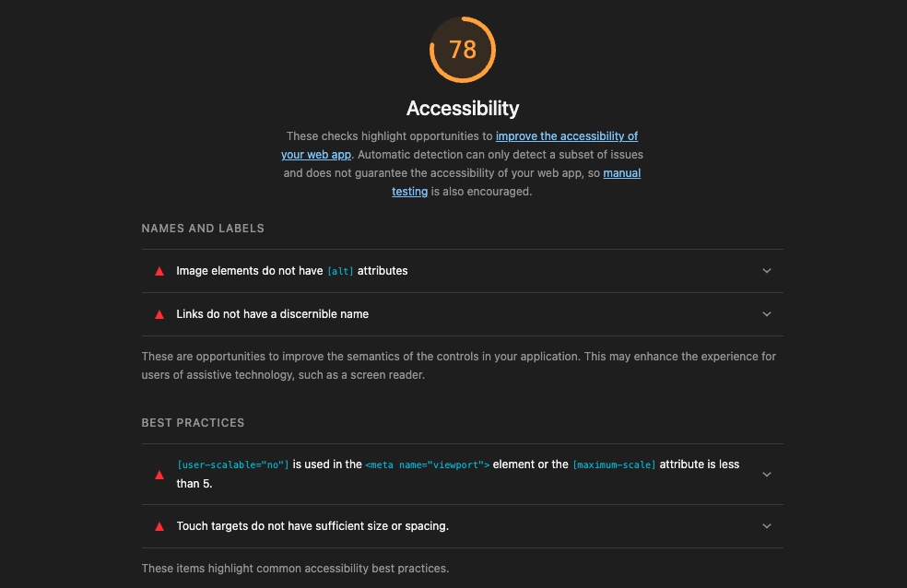The height and width of the screenshot is (588, 907).
Task: Click the BEST PRACTICES section heading
Action: [x=193, y=423]
